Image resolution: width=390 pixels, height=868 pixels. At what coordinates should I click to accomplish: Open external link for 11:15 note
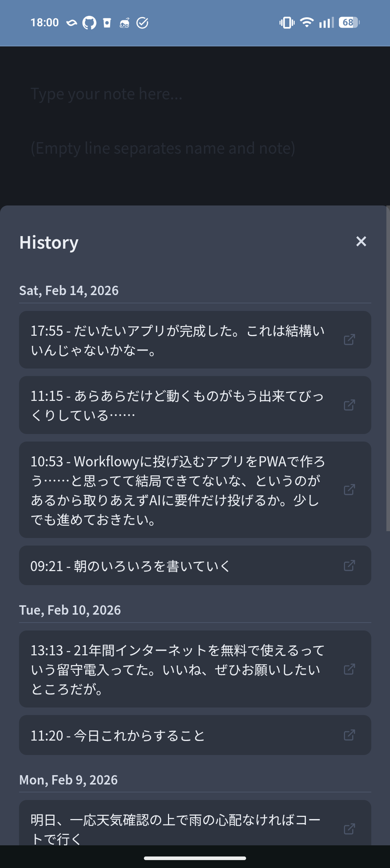349,405
